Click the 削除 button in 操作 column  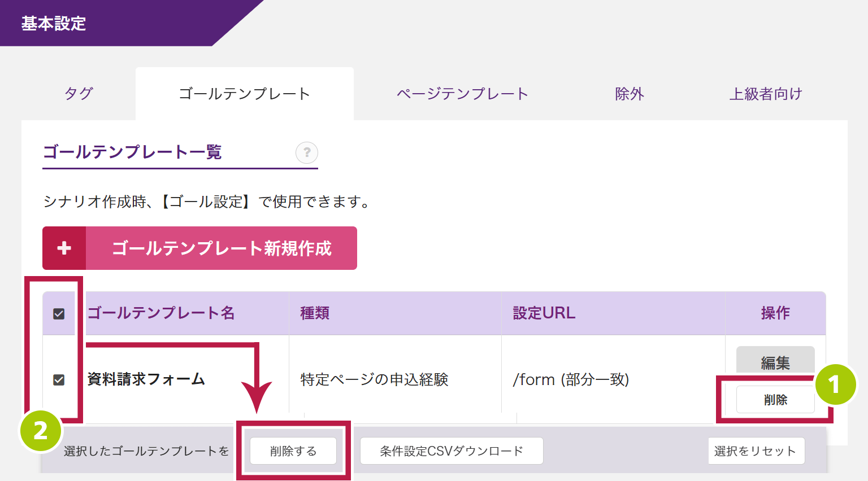point(775,400)
